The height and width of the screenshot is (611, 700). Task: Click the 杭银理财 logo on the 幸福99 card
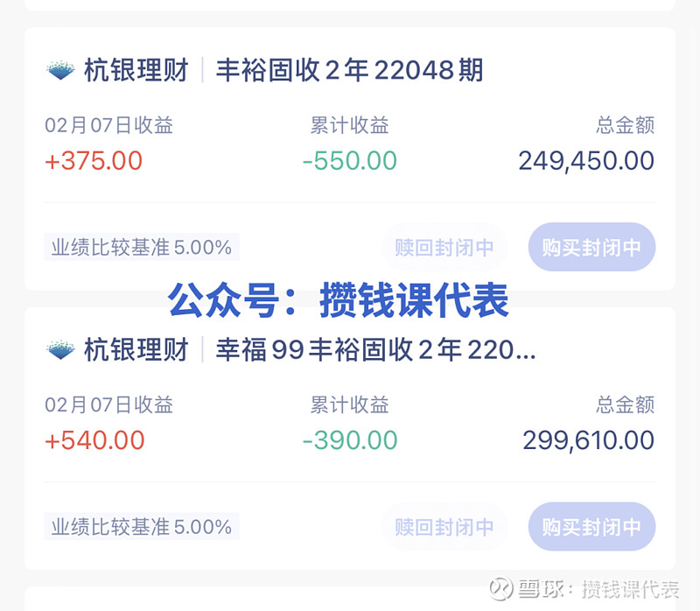61,350
